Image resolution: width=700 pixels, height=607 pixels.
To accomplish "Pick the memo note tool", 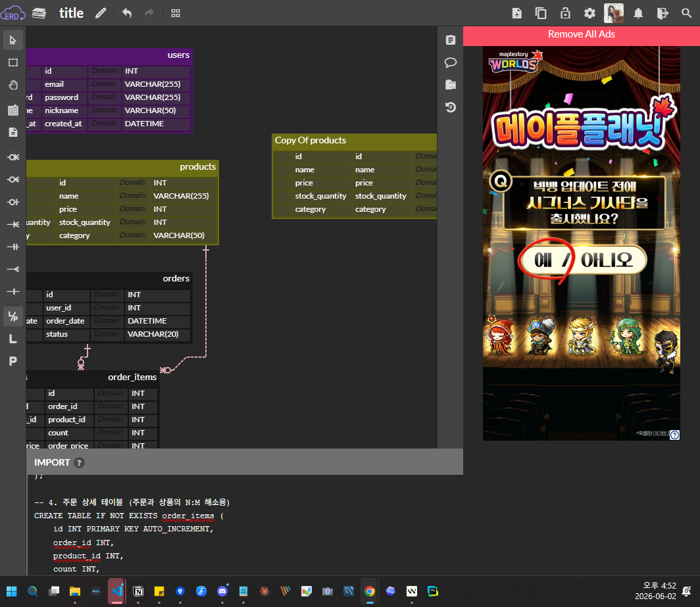I will (13, 132).
